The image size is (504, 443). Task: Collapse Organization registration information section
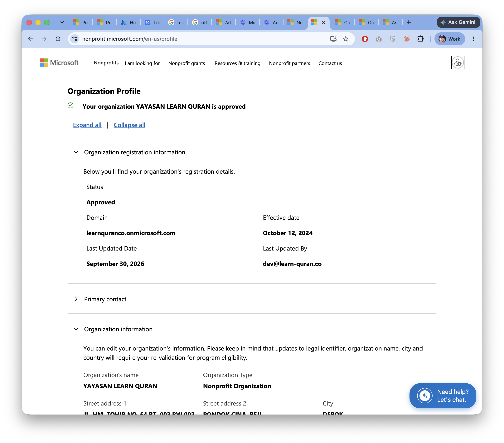coord(76,152)
